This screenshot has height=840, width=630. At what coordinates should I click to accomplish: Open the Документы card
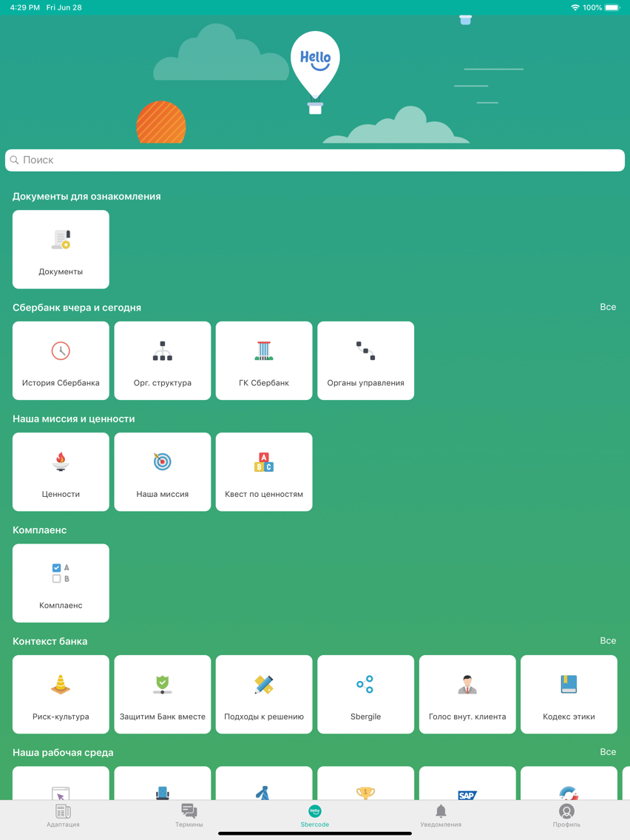click(61, 249)
